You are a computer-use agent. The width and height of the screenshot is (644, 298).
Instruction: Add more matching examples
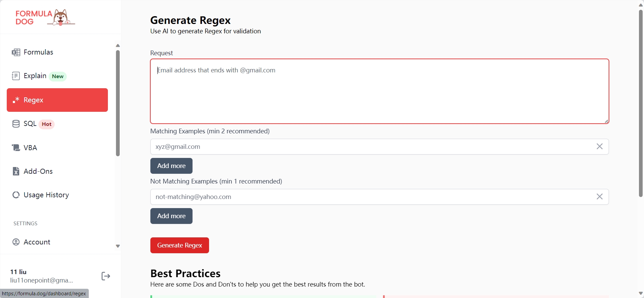[x=171, y=166]
